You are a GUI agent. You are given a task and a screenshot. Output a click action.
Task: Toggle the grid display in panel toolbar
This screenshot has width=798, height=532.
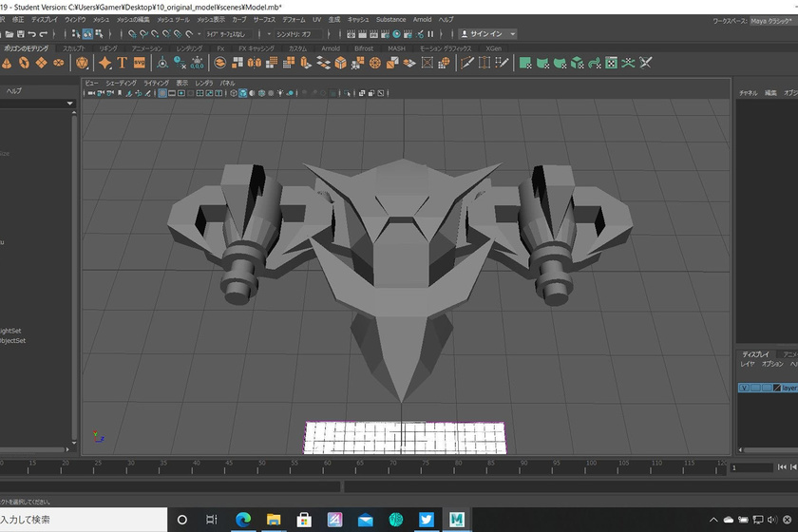coord(162,94)
